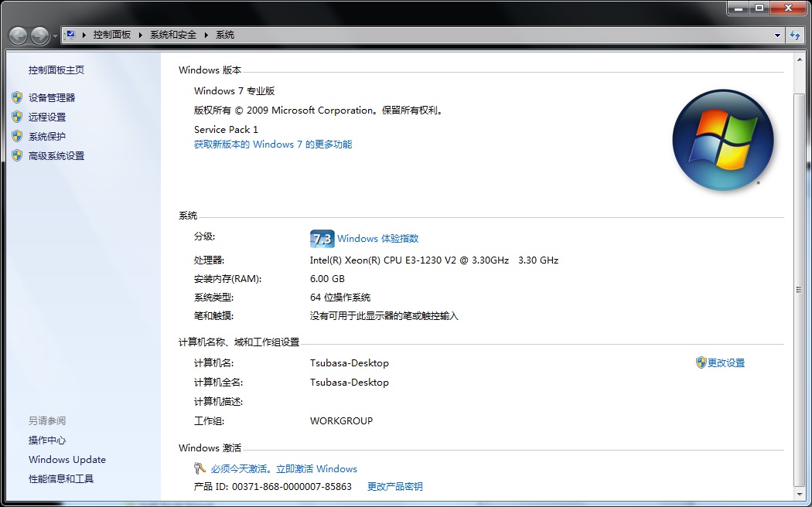Open the recent pages dropdown arrow

pos(55,36)
